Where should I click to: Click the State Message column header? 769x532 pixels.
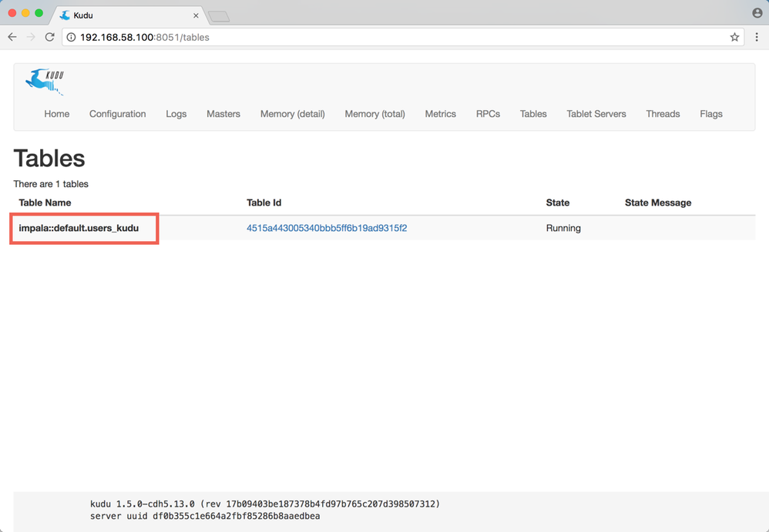pyautogui.click(x=658, y=202)
